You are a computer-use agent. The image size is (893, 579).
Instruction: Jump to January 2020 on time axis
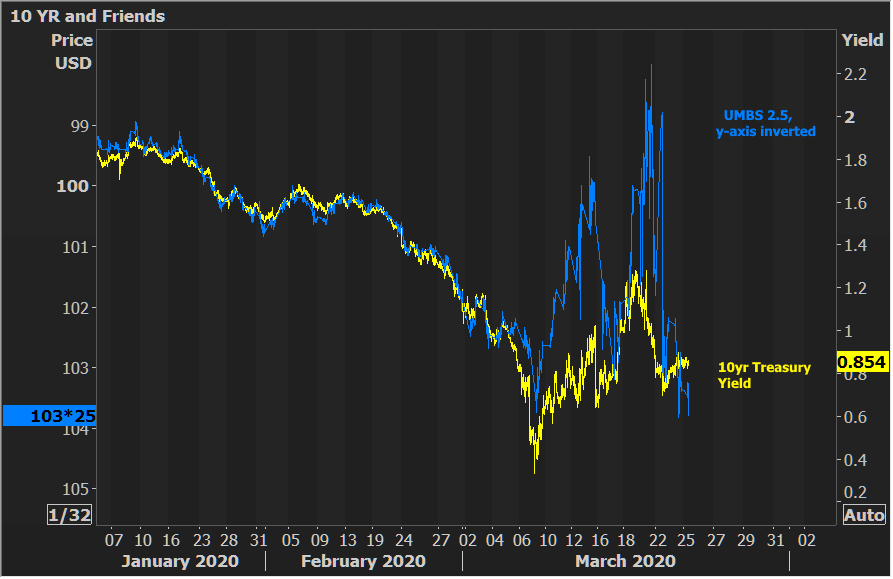(180, 561)
